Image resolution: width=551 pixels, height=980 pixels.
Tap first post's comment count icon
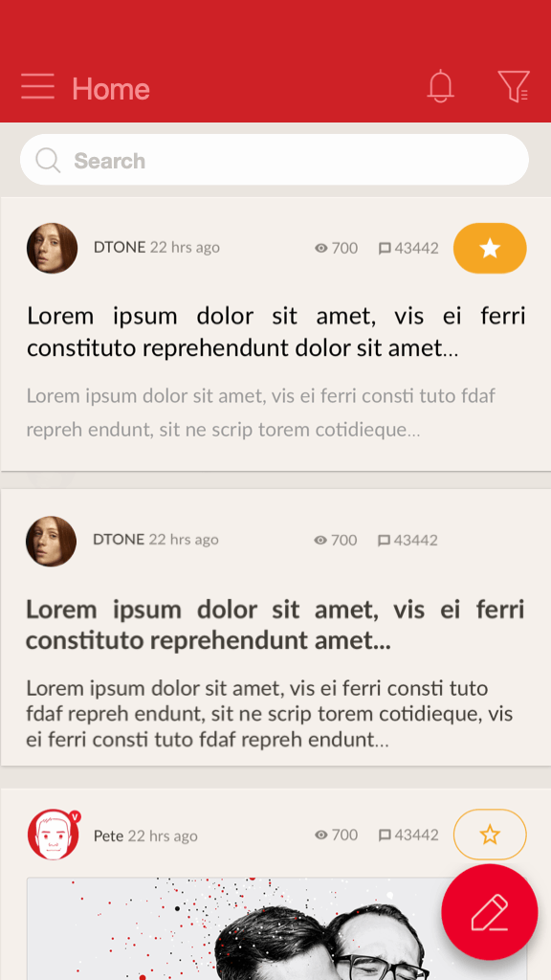click(385, 249)
